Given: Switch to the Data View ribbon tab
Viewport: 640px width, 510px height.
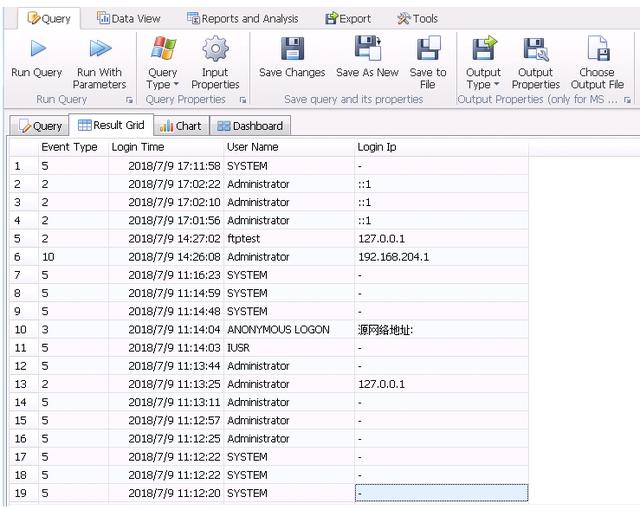Looking at the screenshot, I should 129,18.
